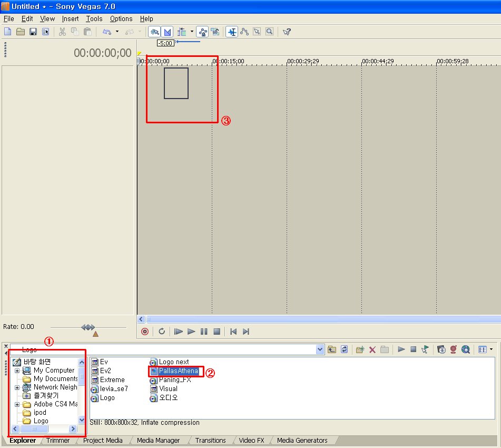Select the Envelope Edit tool
Image resolution: width=501 pixels, height=448 pixels.
click(244, 32)
